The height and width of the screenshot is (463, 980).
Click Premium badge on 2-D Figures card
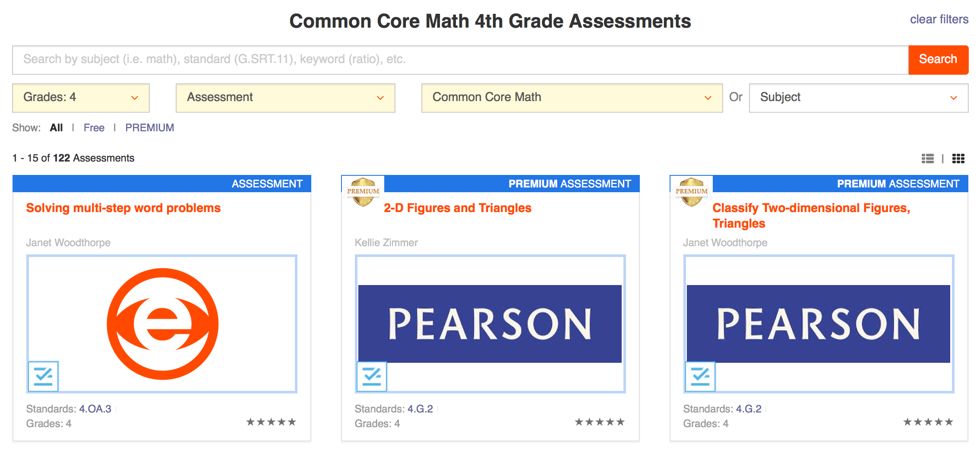[x=363, y=192]
